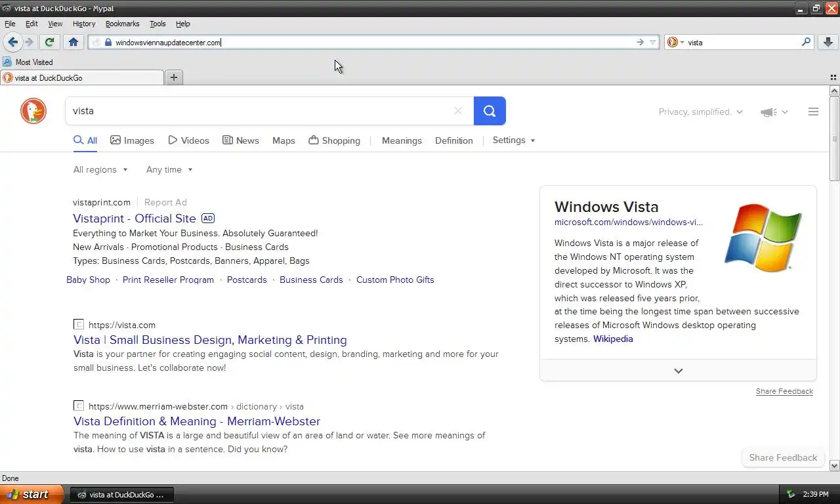Open the Most Visited bookmarks folder
The image size is (840, 504).
click(28, 62)
